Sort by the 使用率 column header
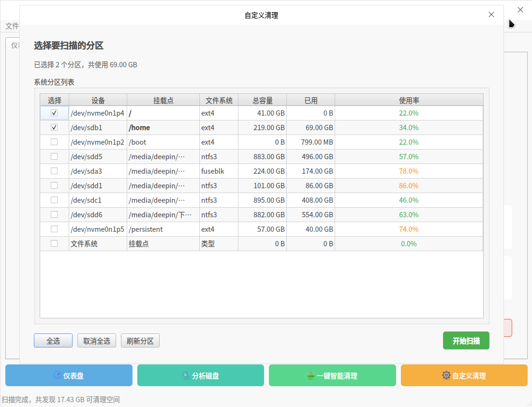Image resolution: width=532 pixels, height=407 pixels. pos(409,100)
